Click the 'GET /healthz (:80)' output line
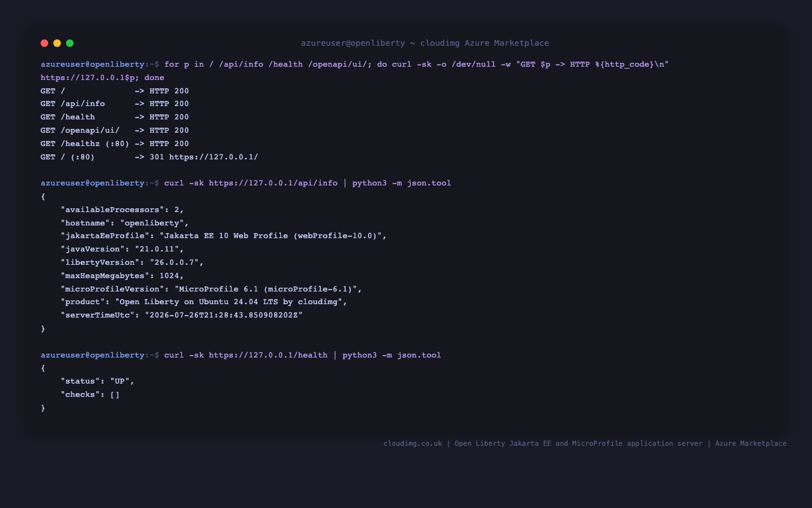The width and height of the screenshot is (812, 508). (x=115, y=144)
